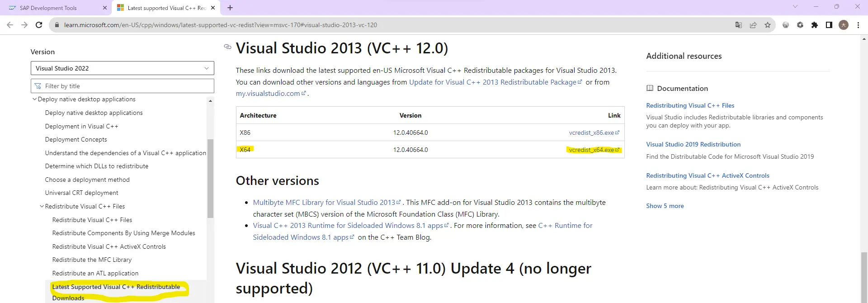Click the sidebar scrollbar up arrow
Viewport: 868px width, 303px height.
point(210,101)
